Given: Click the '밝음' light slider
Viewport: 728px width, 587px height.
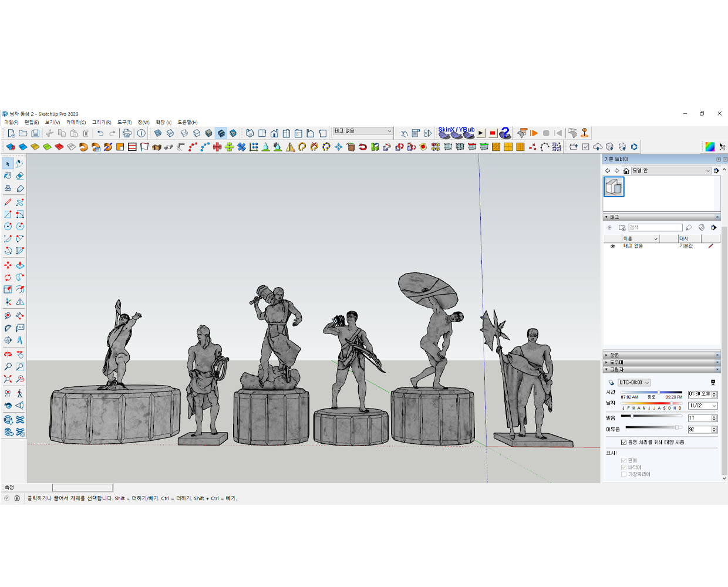Looking at the screenshot, I should coord(651,416).
